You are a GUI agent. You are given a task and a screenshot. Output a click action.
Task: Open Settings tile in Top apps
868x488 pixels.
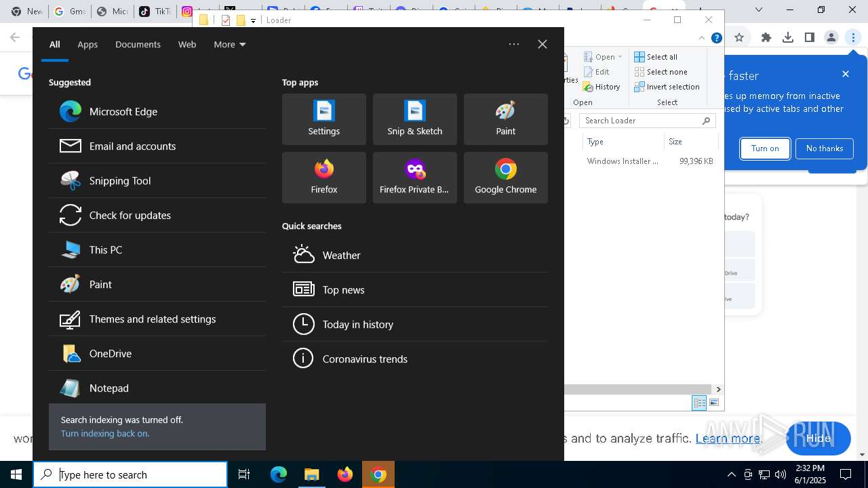coord(324,119)
